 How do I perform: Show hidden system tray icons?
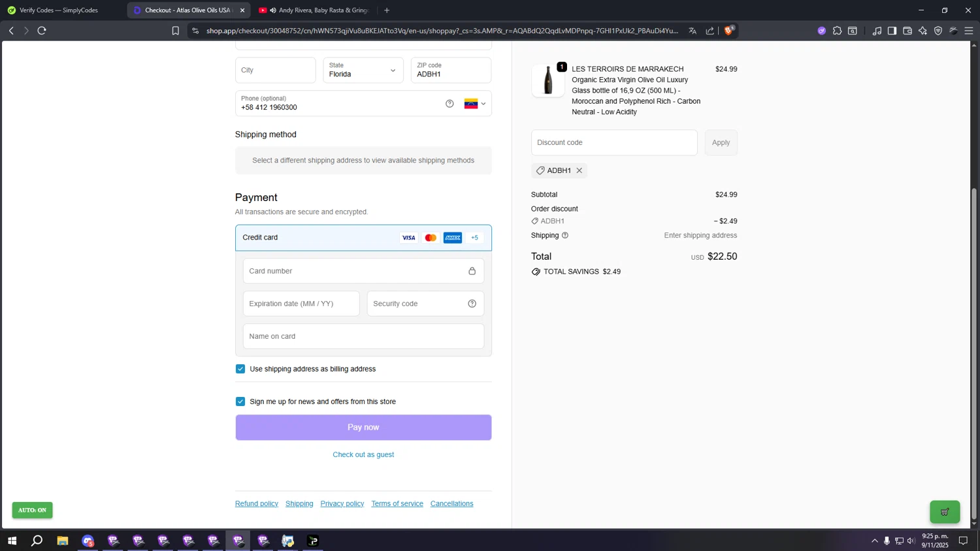[x=874, y=541]
